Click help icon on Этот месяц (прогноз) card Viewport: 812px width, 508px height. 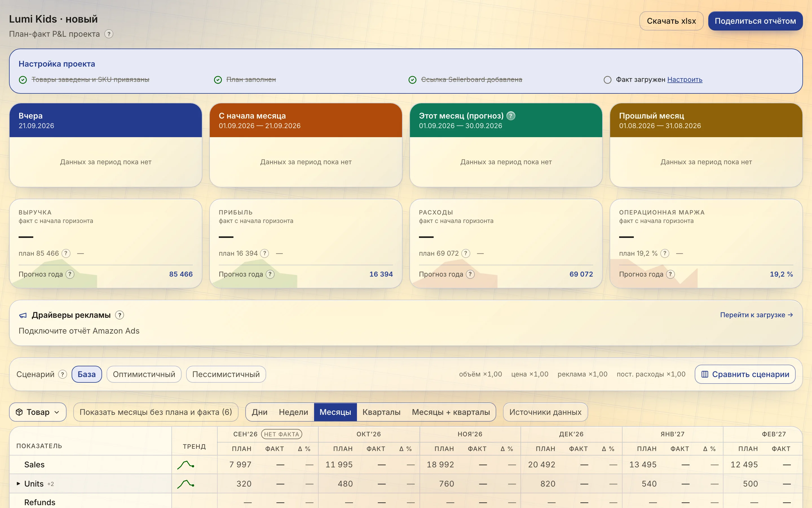pos(511,116)
